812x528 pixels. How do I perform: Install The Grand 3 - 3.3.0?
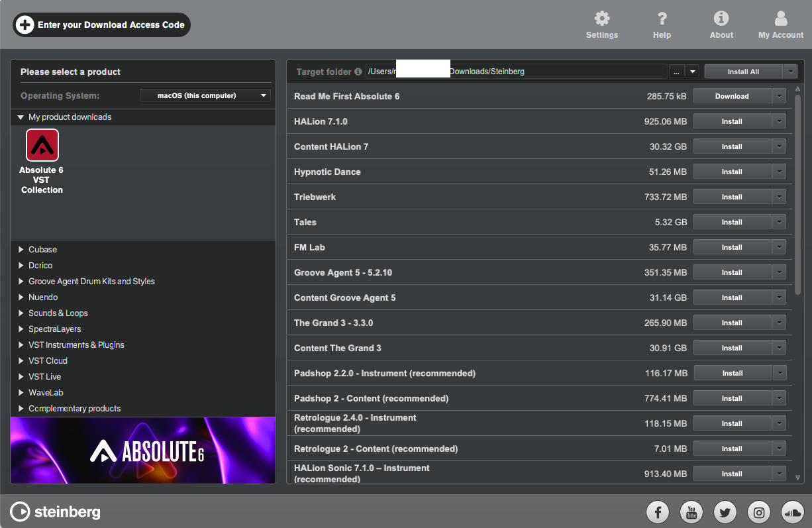pos(732,323)
